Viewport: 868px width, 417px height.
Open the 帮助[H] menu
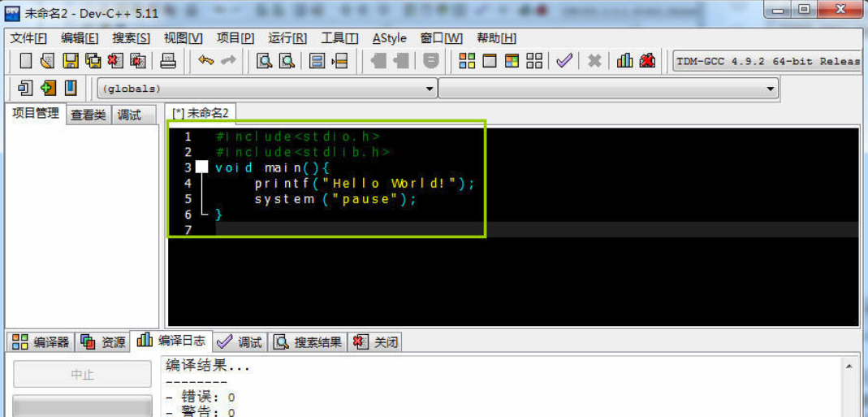pyautogui.click(x=497, y=38)
